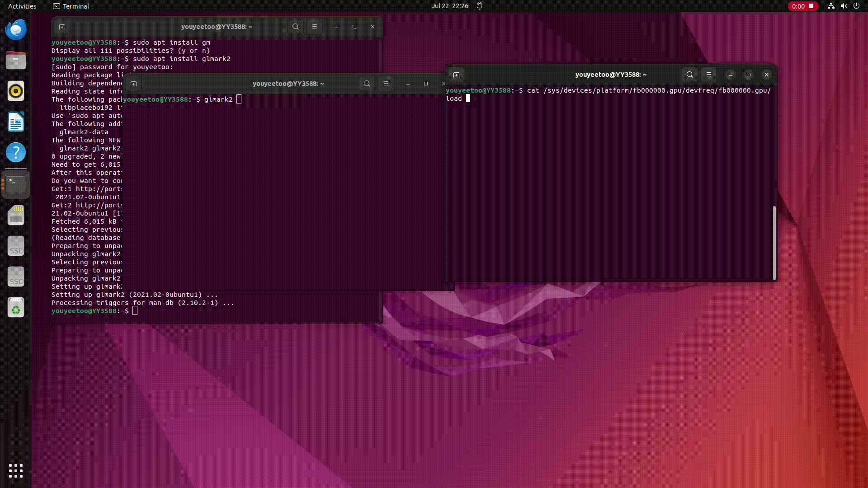Open Thunderbird Mail from the dock
Viewport: 868px width, 488px height.
(16, 30)
